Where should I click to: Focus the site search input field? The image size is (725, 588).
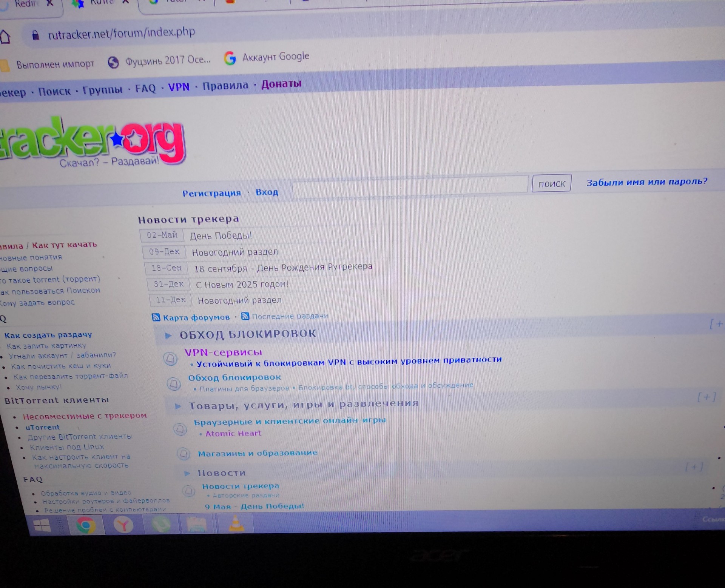[410, 187]
